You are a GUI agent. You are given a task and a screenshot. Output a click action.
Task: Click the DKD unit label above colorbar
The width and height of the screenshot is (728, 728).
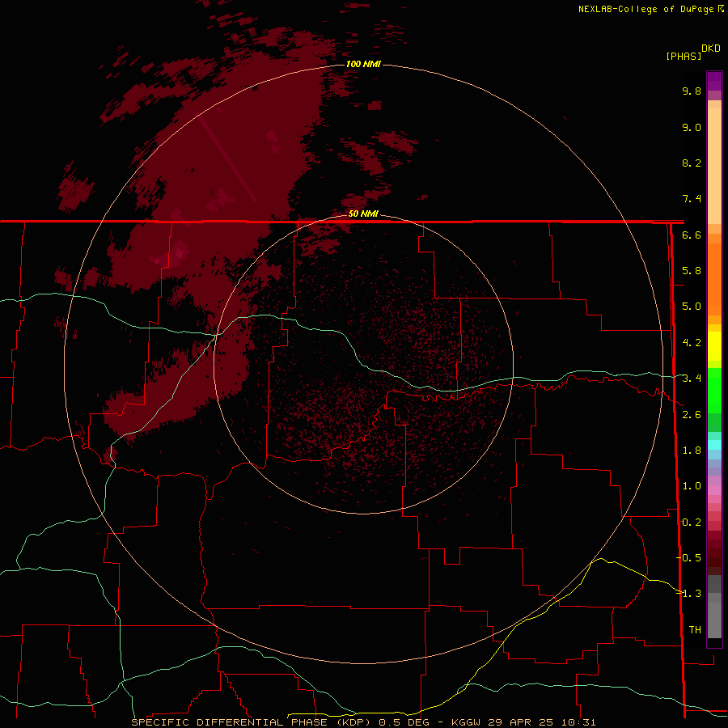(711, 48)
